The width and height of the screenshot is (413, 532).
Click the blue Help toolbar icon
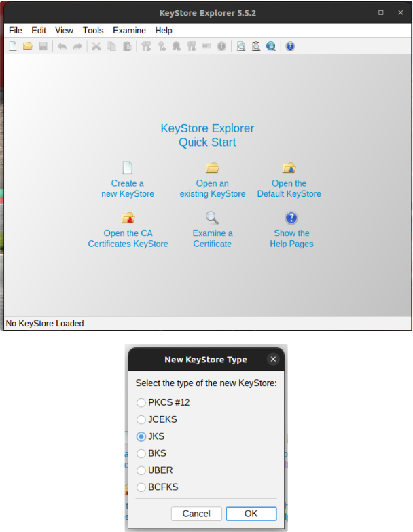[x=290, y=46]
